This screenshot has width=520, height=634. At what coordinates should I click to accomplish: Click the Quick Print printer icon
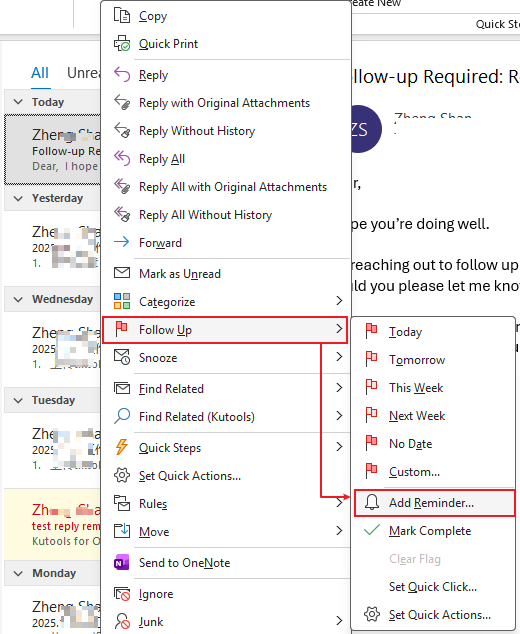pyautogui.click(x=122, y=44)
